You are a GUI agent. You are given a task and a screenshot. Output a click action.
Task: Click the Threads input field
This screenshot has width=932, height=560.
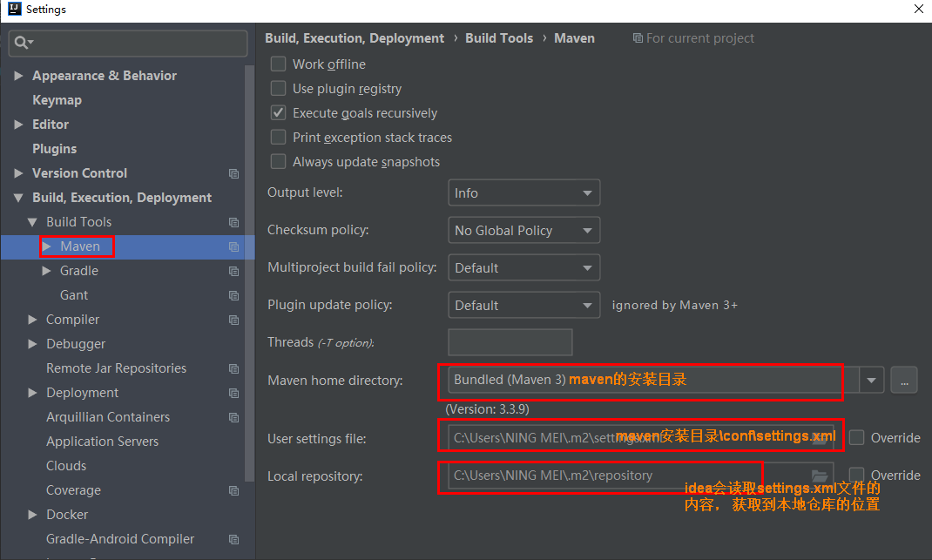click(x=510, y=342)
